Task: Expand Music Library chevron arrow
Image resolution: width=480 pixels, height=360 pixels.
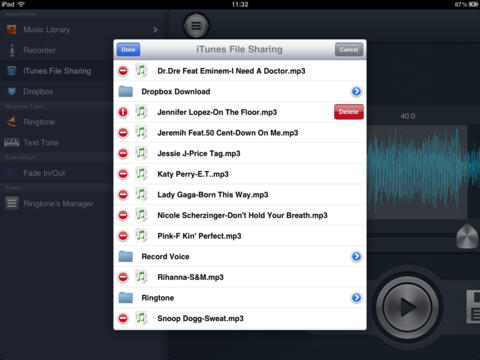Action: (x=155, y=30)
